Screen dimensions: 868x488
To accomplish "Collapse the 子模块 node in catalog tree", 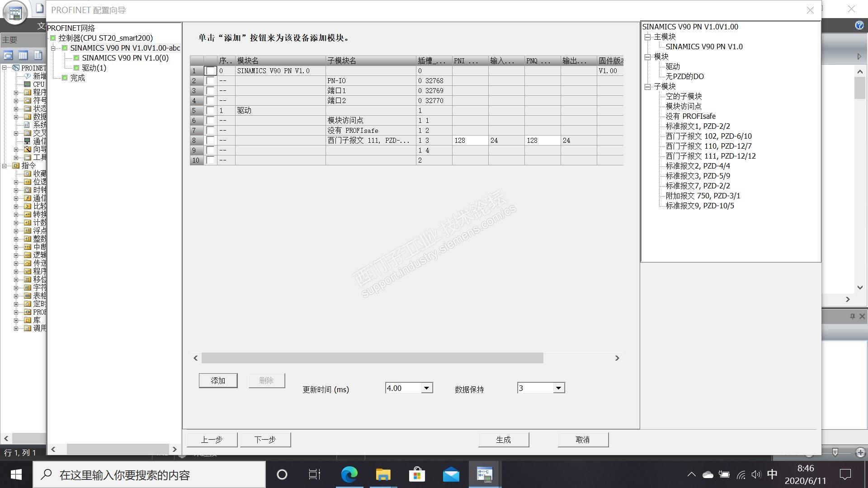I will (x=647, y=86).
